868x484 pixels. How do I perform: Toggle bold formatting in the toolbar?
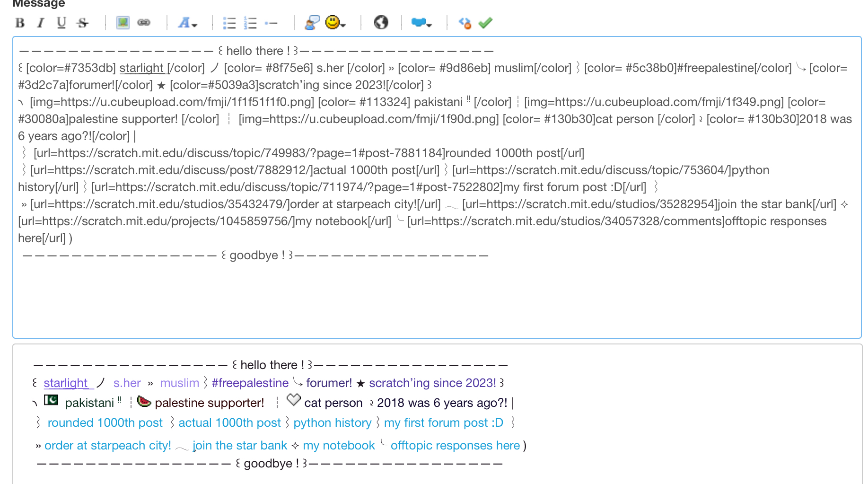(20, 23)
